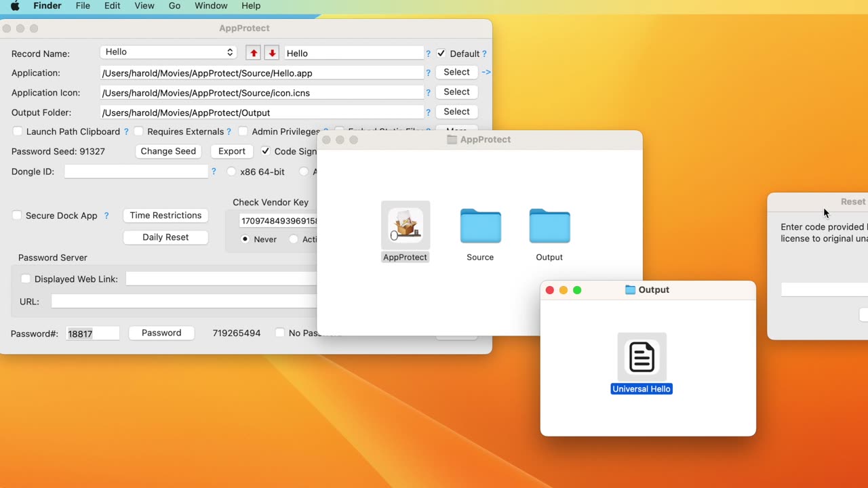Click the Application Icon path field

262,93
